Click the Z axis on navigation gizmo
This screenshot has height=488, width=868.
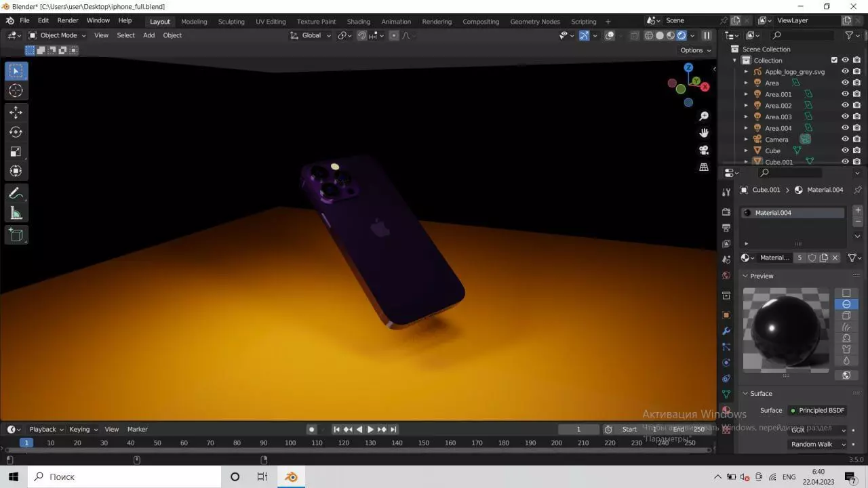(x=688, y=68)
